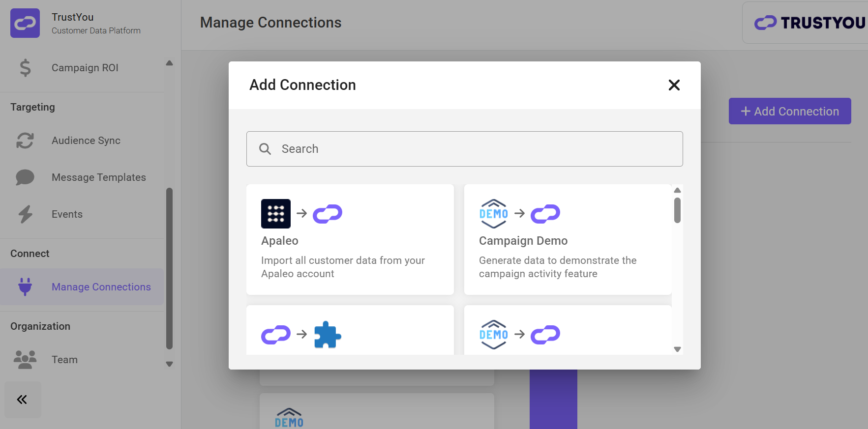Screen dimensions: 868x429
Task: Click the Targeting section heading
Action: pyautogui.click(x=32, y=107)
